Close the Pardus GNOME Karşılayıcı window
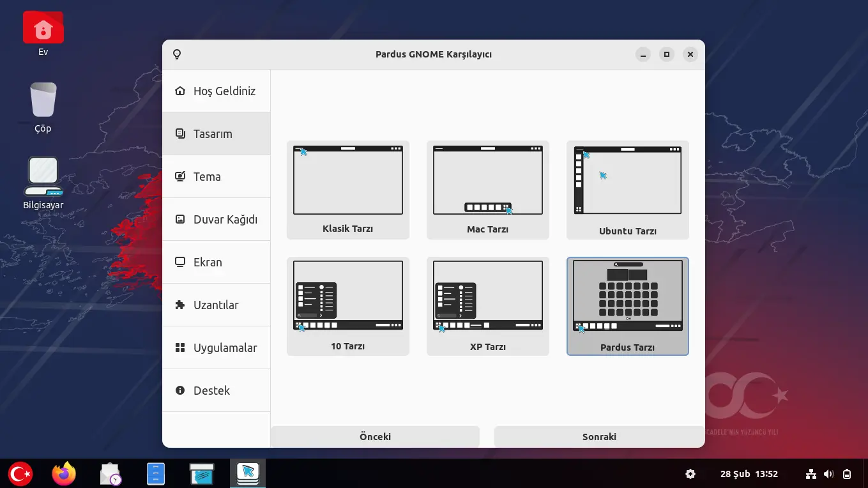Image resolution: width=868 pixels, height=488 pixels. point(690,54)
